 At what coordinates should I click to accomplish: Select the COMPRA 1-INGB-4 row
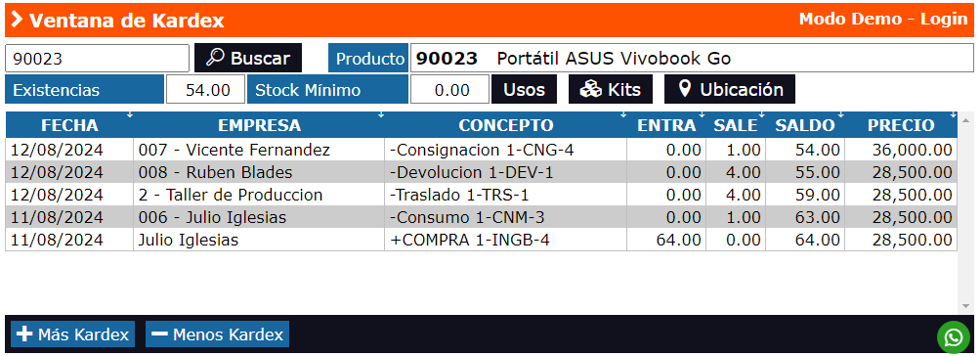[x=482, y=240]
